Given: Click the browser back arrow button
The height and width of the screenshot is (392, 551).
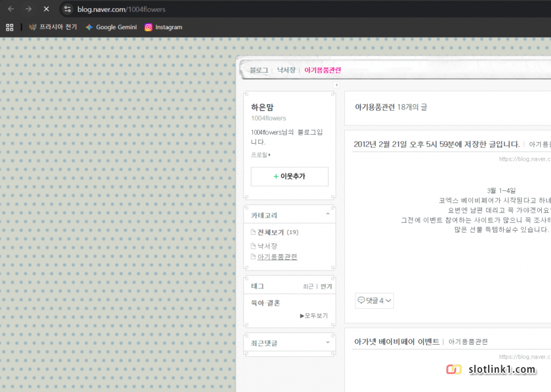Looking at the screenshot, I should coord(11,9).
